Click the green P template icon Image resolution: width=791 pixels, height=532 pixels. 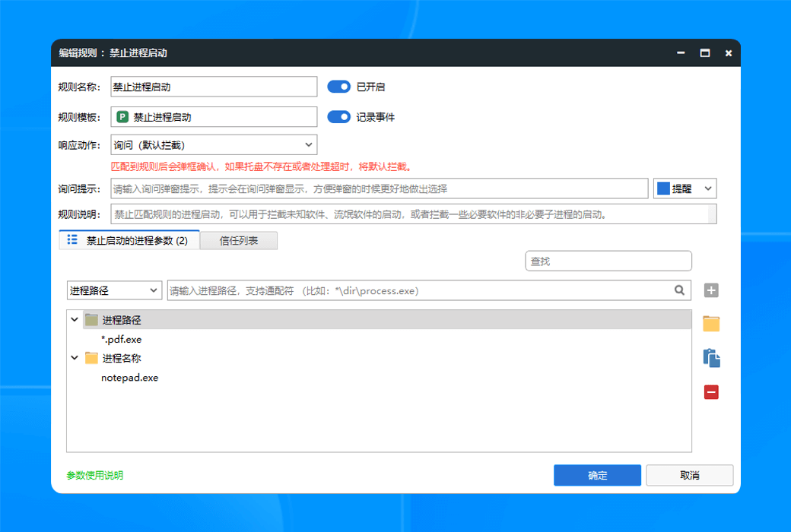point(122,117)
